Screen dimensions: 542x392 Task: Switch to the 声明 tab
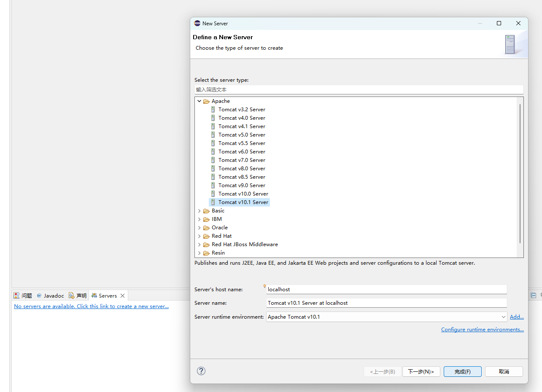tap(78, 295)
